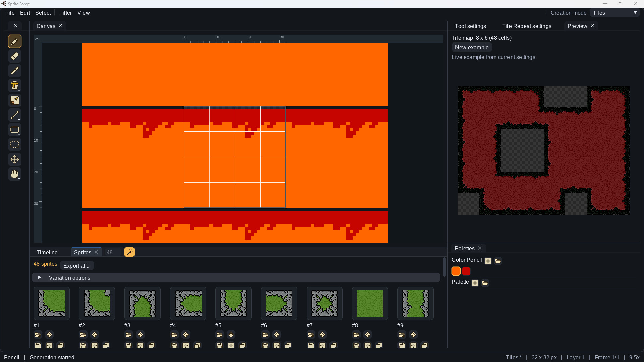Screen dimensions: 644x362
Task: Click the New example button
Action: tap(472, 47)
